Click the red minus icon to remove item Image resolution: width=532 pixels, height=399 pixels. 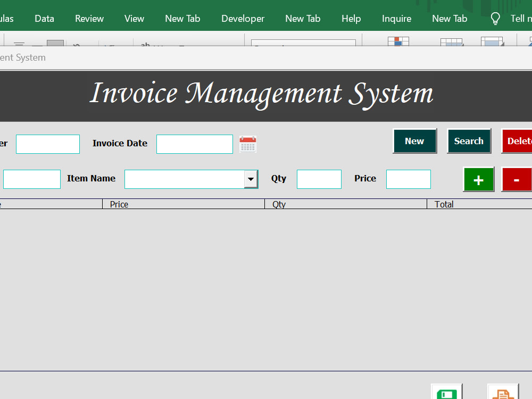[x=516, y=179]
